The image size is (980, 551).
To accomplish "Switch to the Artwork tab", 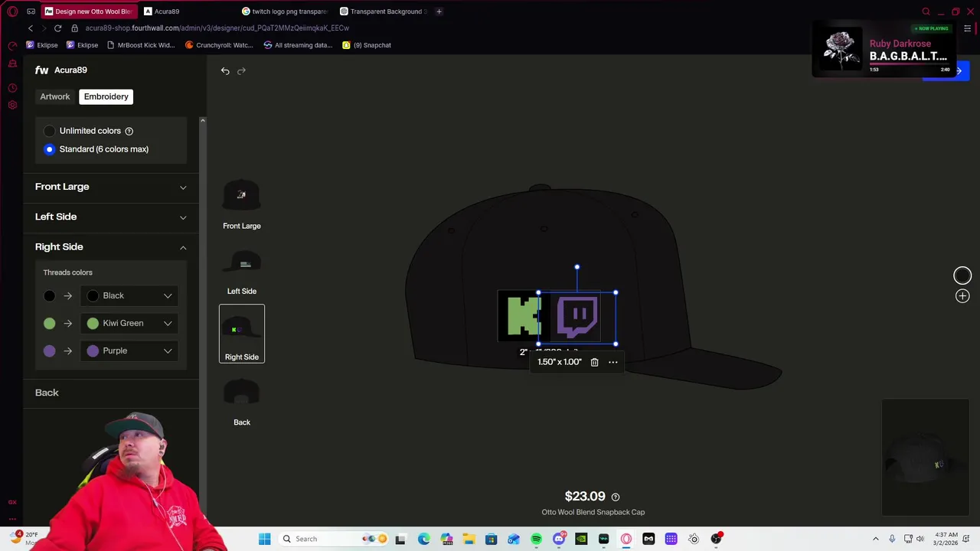I will [x=55, y=96].
